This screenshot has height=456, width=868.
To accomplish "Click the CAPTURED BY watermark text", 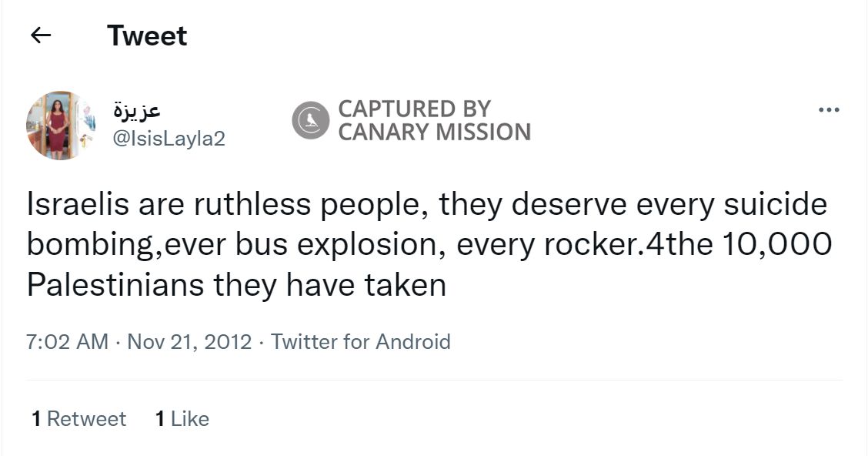I will tap(414, 109).
